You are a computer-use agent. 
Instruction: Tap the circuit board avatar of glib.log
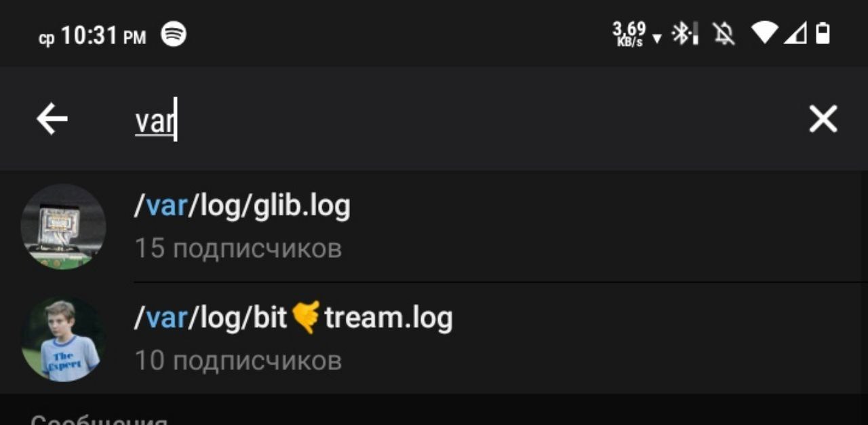pyautogui.click(x=63, y=227)
